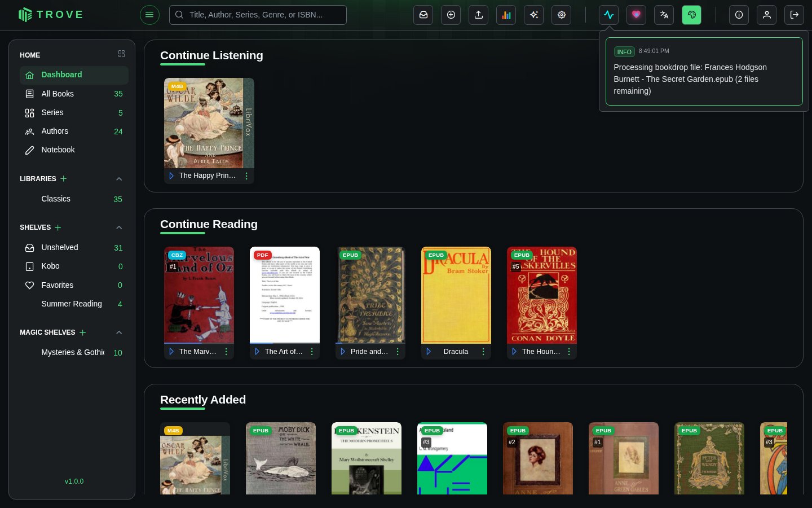Add a new shelf with plus icon
Viewport: 812px width, 508px height.
(x=58, y=227)
